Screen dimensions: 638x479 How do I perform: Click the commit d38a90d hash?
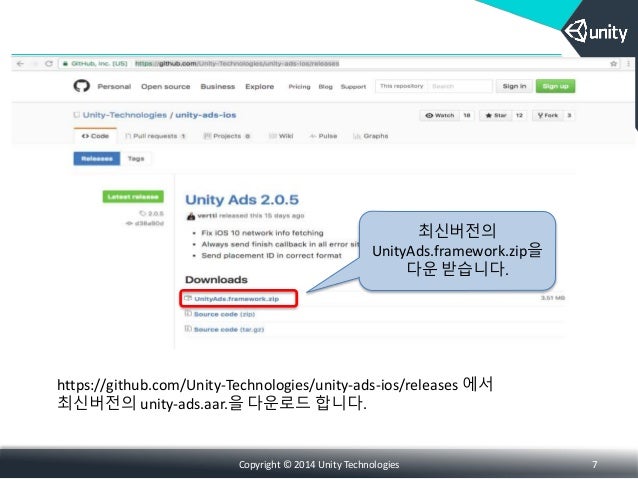(149, 223)
